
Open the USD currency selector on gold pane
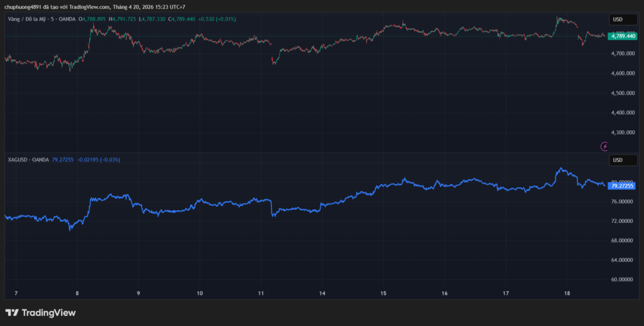click(618, 19)
